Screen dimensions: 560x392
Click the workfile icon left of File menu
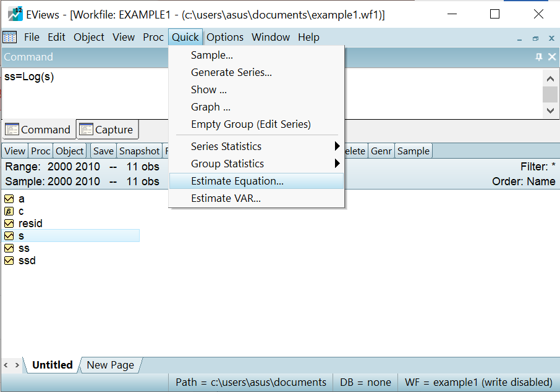pos(10,37)
